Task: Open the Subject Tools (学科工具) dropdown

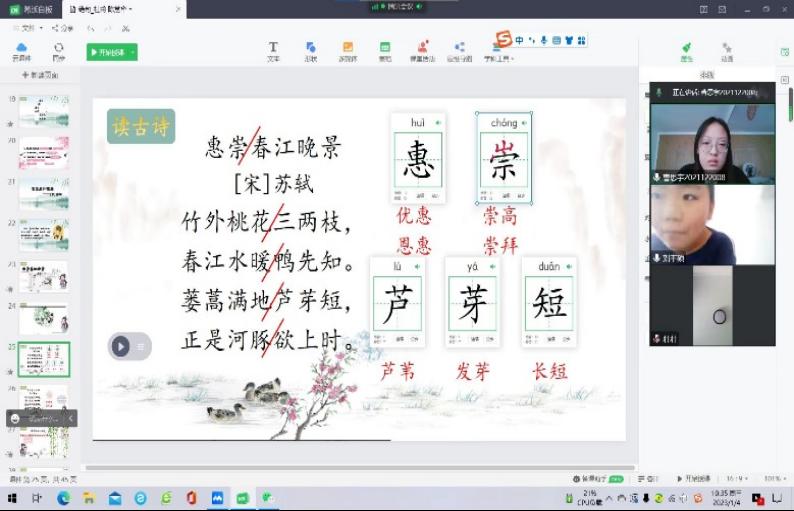Action: 498,58
